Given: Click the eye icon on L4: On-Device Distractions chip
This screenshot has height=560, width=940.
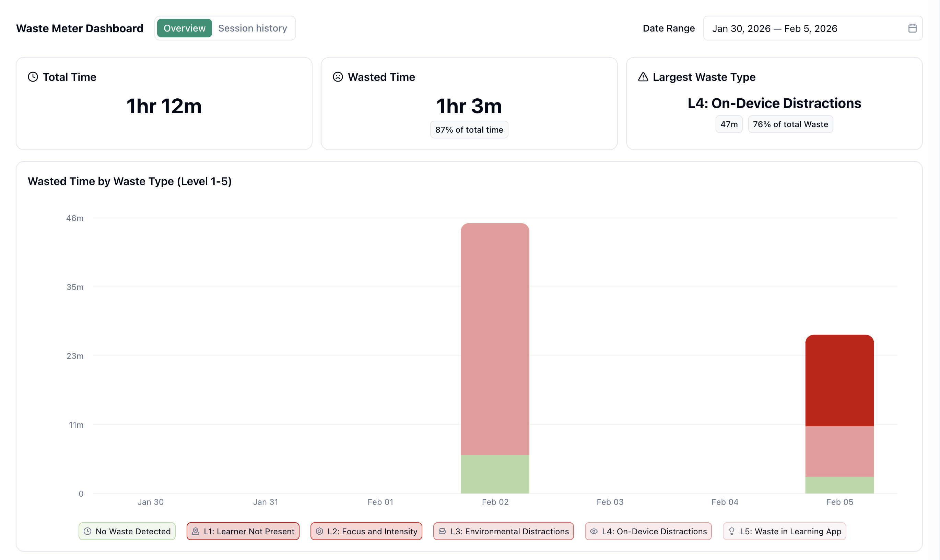Looking at the screenshot, I should pyautogui.click(x=594, y=531).
